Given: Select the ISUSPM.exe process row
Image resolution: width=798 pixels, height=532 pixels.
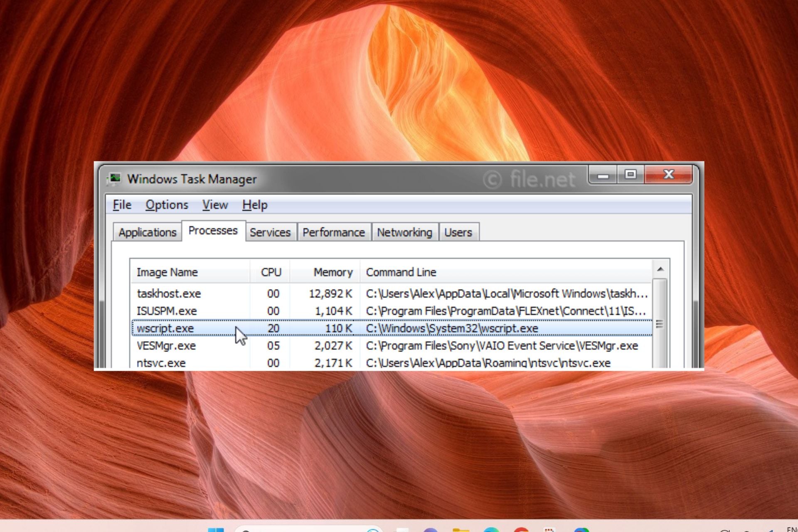Looking at the screenshot, I should click(167, 311).
